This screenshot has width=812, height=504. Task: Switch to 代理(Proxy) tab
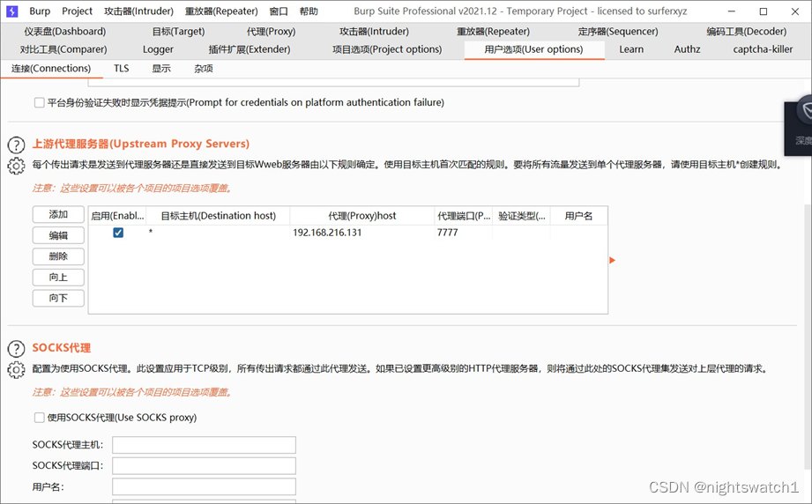coord(272,32)
